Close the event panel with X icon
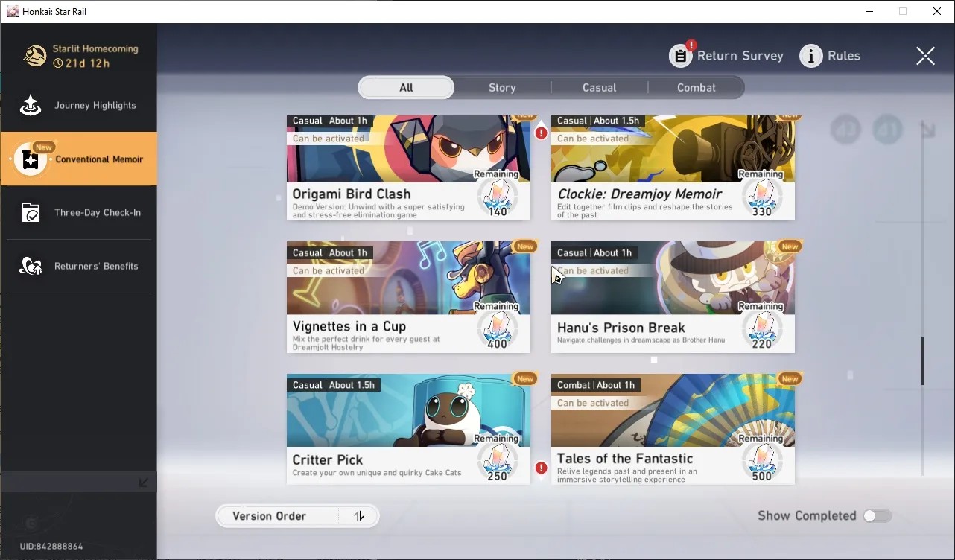Image resolution: width=955 pixels, height=560 pixels. pos(925,56)
